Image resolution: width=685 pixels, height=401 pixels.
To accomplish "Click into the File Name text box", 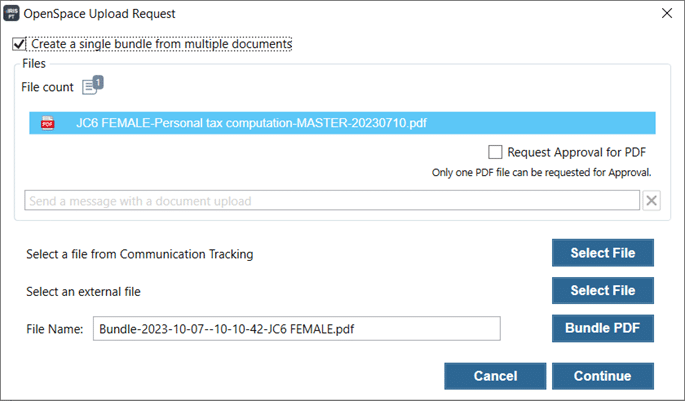I will click(297, 328).
